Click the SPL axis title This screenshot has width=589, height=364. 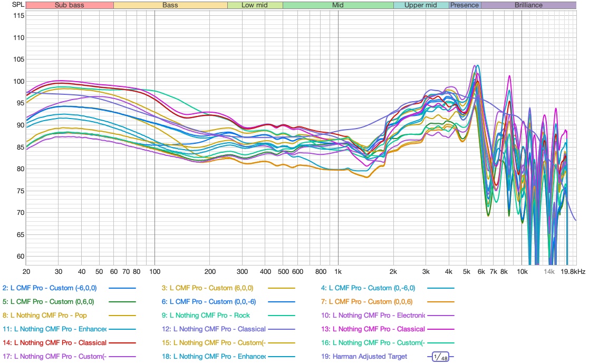pos(18,5)
